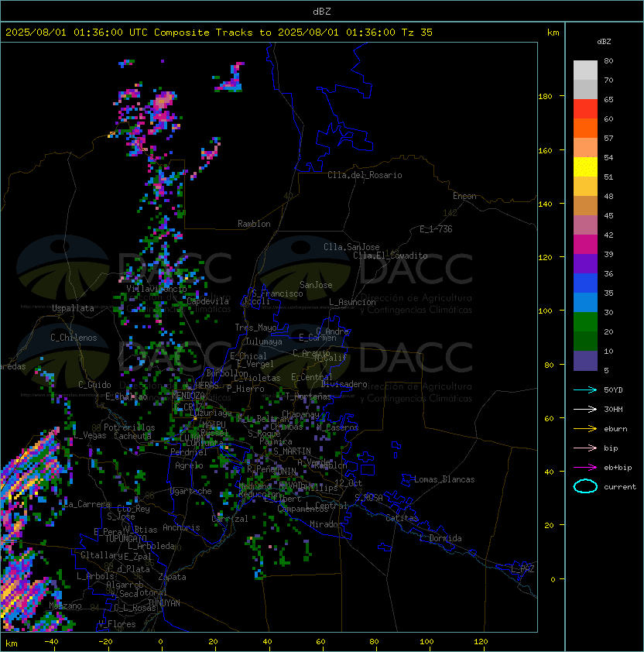
Task: Click the 'Catitas' map label
Action: tap(402, 518)
